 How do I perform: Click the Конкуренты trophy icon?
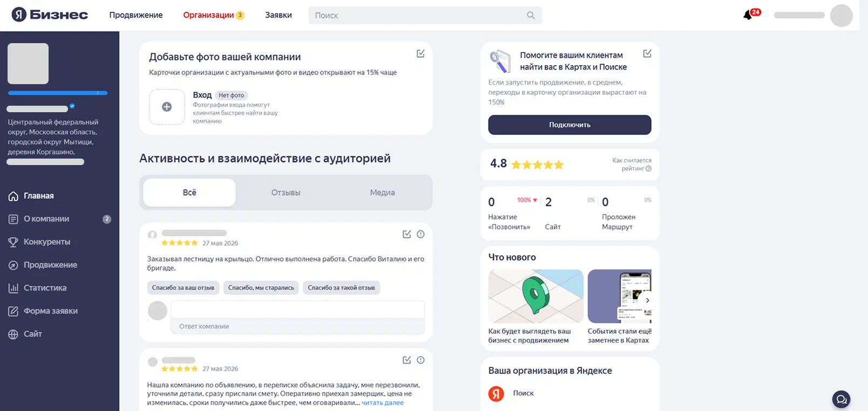point(13,242)
